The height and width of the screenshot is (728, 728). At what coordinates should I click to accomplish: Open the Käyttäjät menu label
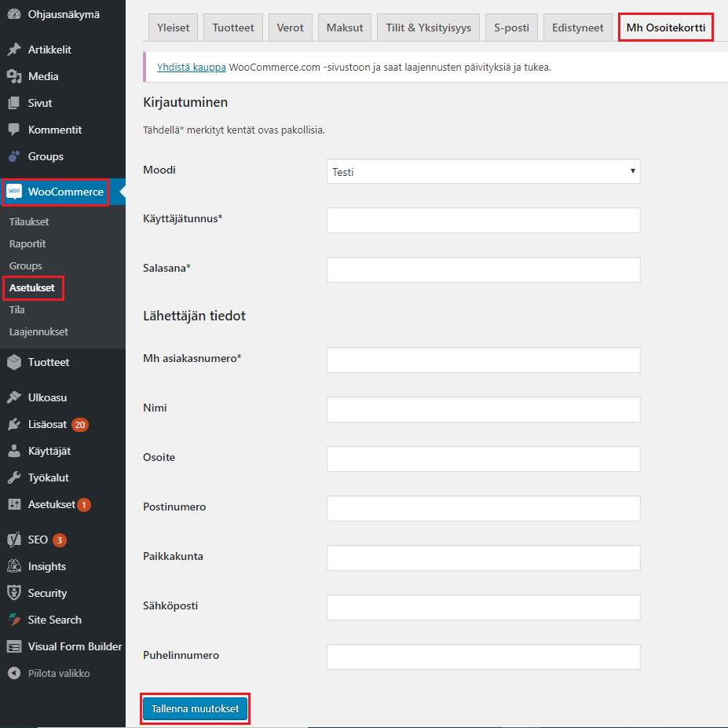click(x=49, y=452)
